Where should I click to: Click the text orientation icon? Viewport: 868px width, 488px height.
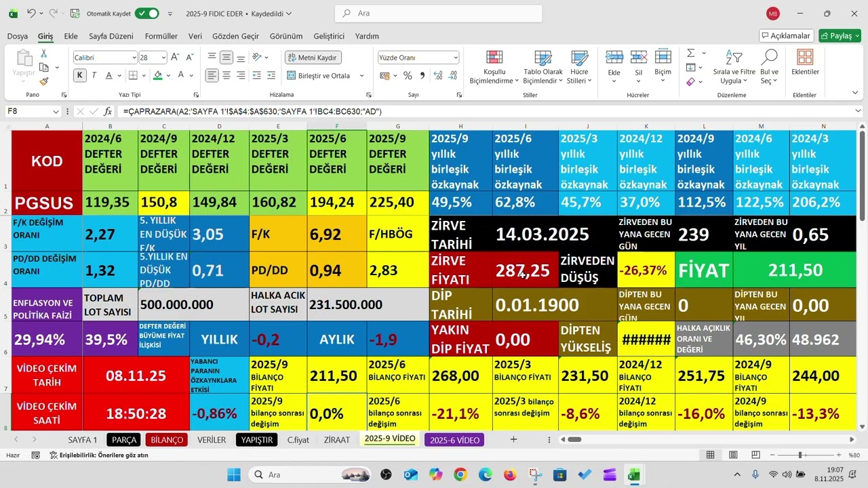tap(257, 58)
